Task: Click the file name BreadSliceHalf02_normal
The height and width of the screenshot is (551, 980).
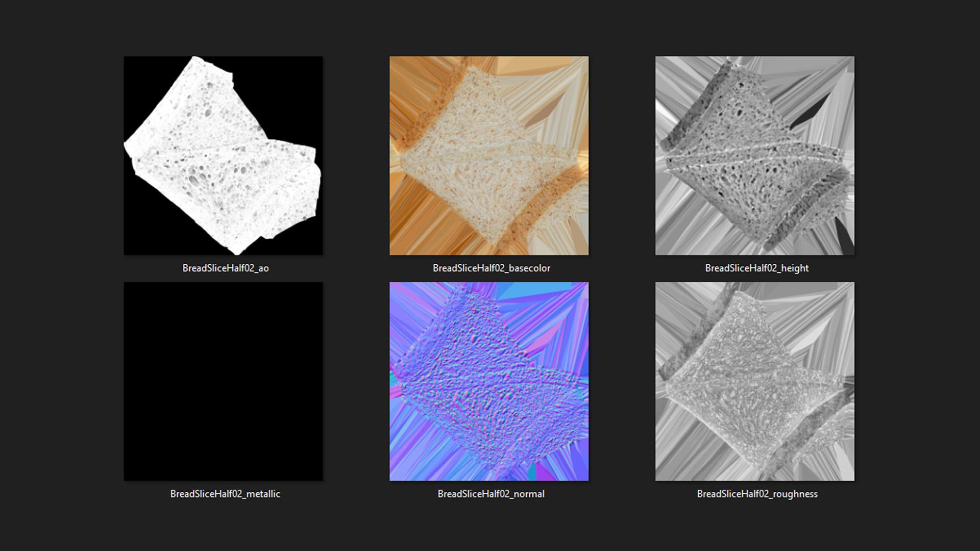Action: tap(491, 494)
